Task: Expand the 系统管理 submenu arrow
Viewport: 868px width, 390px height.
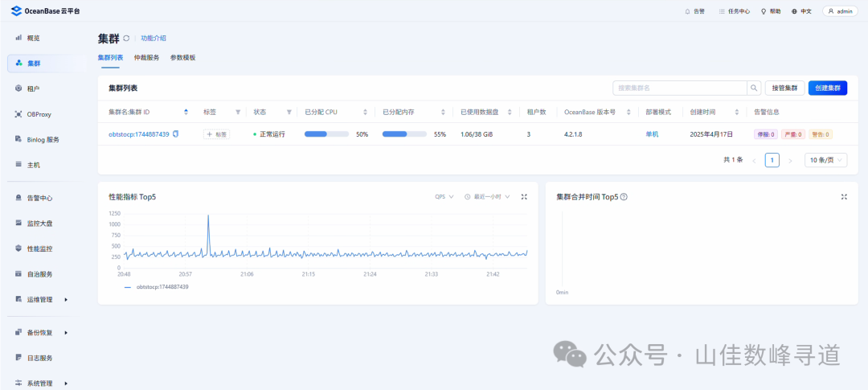Action: click(x=66, y=384)
